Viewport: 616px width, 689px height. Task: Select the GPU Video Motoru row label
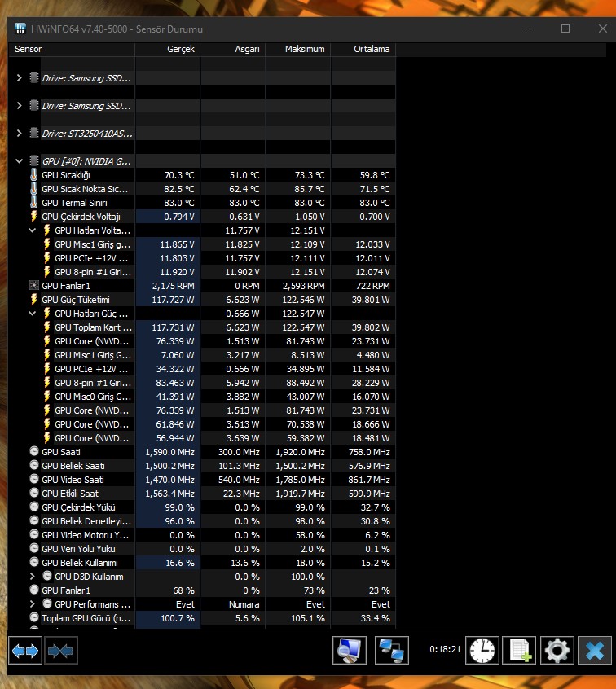click(x=86, y=535)
